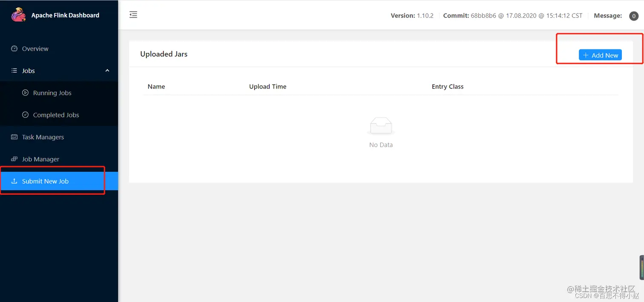This screenshot has width=644, height=302.
Task: Click the empty inbox No Data icon
Action: click(x=381, y=126)
